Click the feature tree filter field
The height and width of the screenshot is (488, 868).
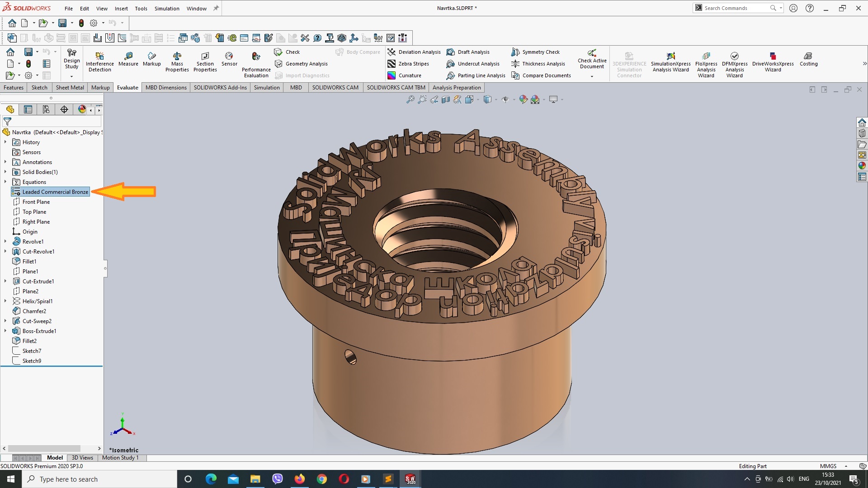click(x=52, y=122)
